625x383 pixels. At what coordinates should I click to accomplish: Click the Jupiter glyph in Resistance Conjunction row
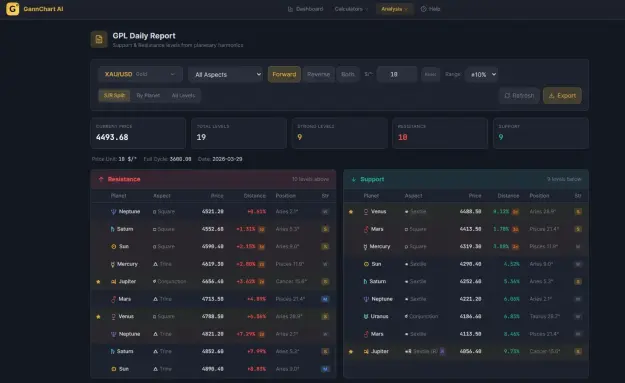coord(114,282)
